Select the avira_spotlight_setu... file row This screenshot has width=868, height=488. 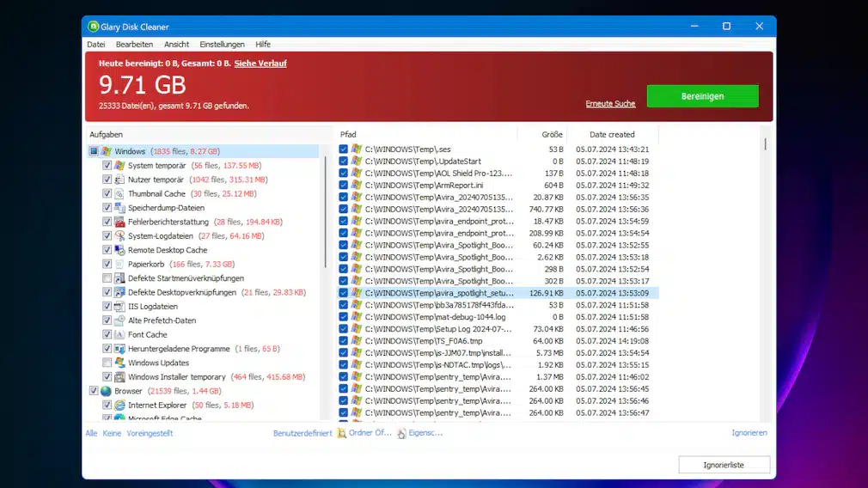click(498, 293)
